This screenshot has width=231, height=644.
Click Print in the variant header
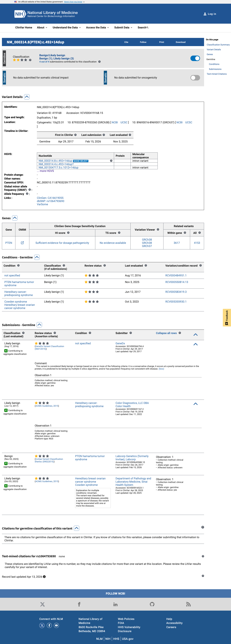pyautogui.click(x=162, y=42)
